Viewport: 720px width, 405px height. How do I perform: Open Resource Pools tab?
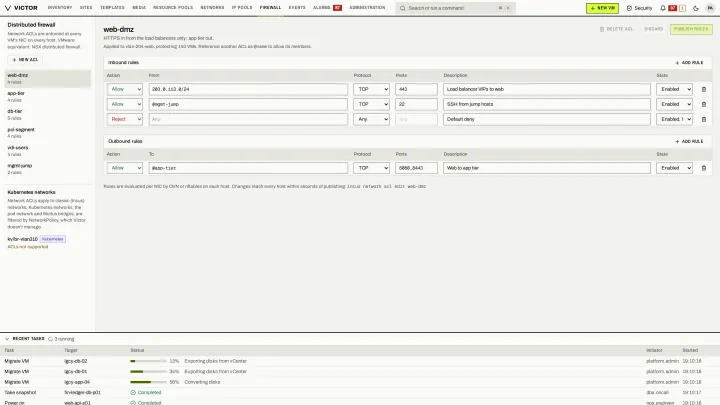(173, 8)
